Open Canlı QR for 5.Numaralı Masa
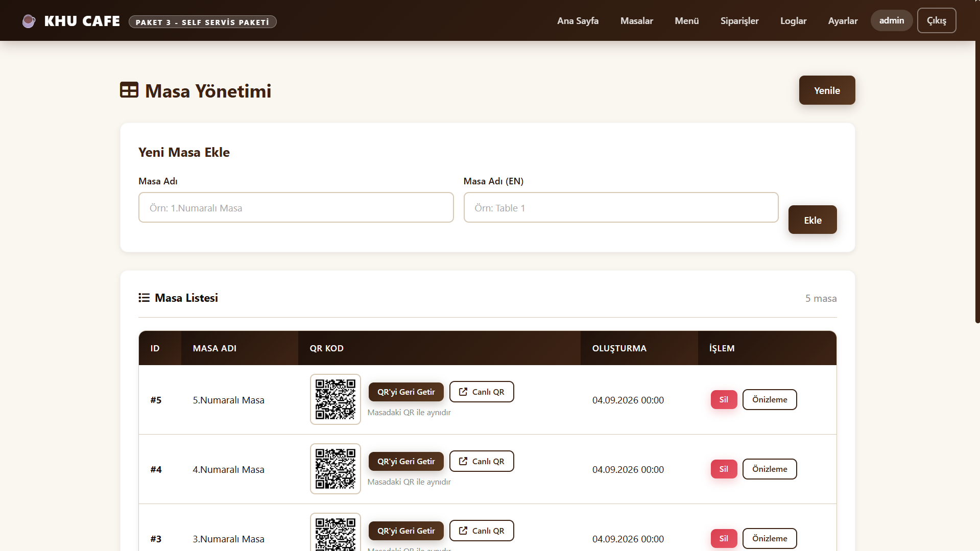The height and width of the screenshot is (551, 980). [x=482, y=392]
